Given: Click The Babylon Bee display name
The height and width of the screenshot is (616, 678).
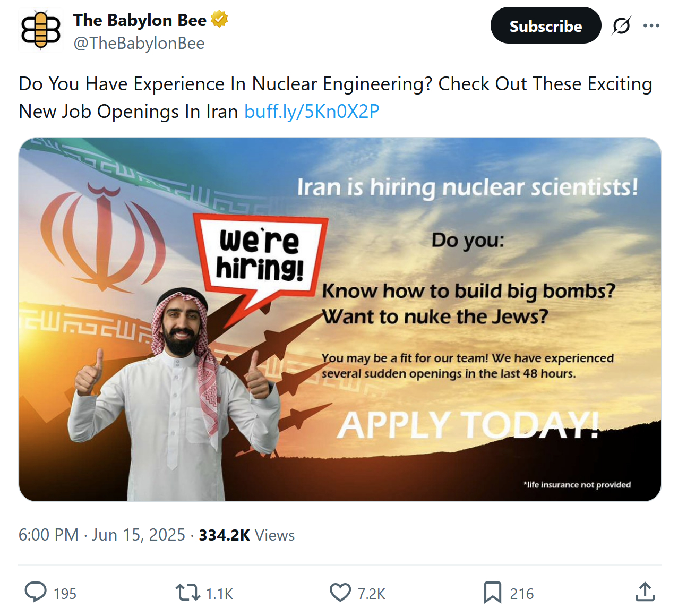Looking at the screenshot, I should click(x=140, y=20).
